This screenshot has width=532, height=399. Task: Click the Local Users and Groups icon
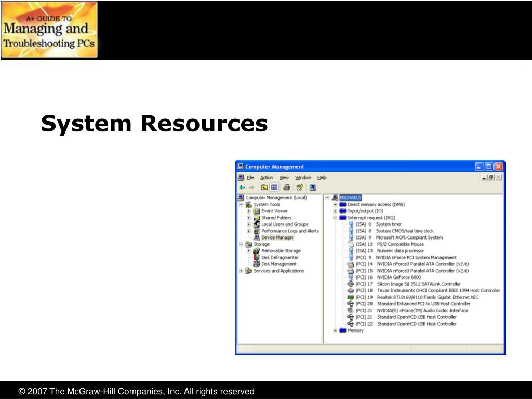point(257,224)
